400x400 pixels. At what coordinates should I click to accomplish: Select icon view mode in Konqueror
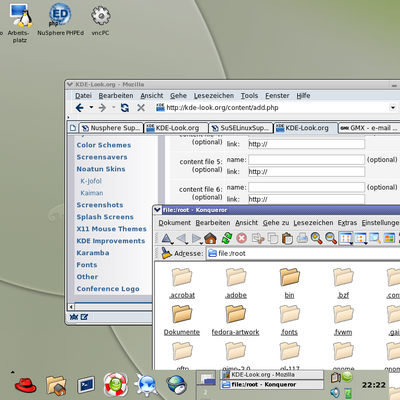point(346,238)
